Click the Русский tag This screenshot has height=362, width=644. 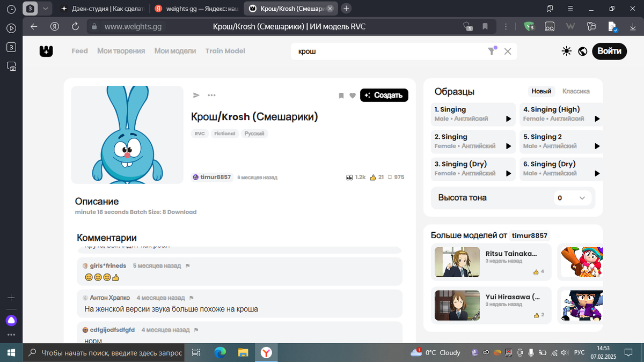point(254,134)
